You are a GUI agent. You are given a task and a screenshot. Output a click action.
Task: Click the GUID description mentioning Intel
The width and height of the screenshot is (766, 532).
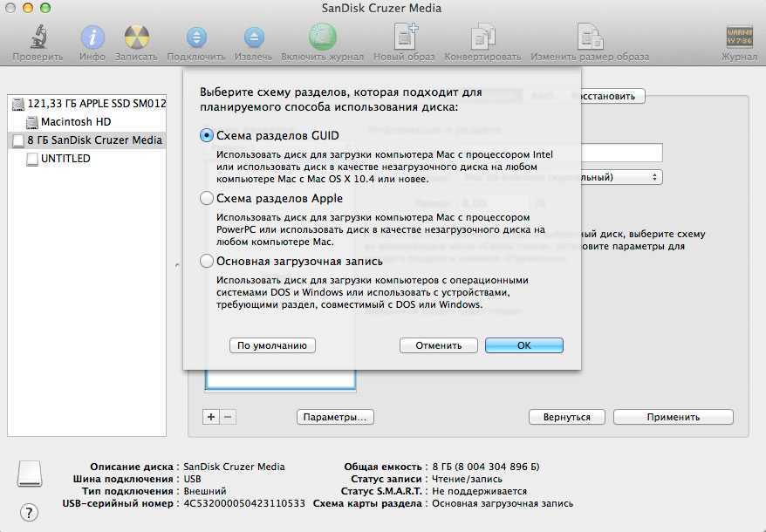pos(385,167)
